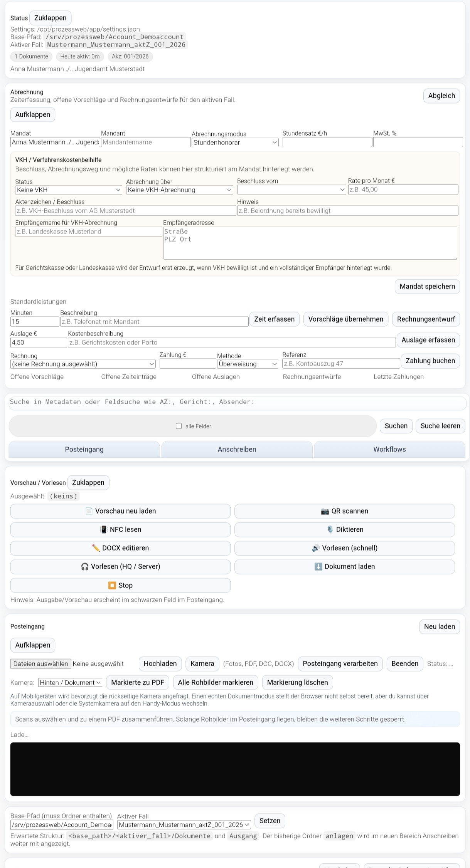Enable the alle Felder checkbox
Viewport: 470px width, 868px height.
[x=179, y=426]
